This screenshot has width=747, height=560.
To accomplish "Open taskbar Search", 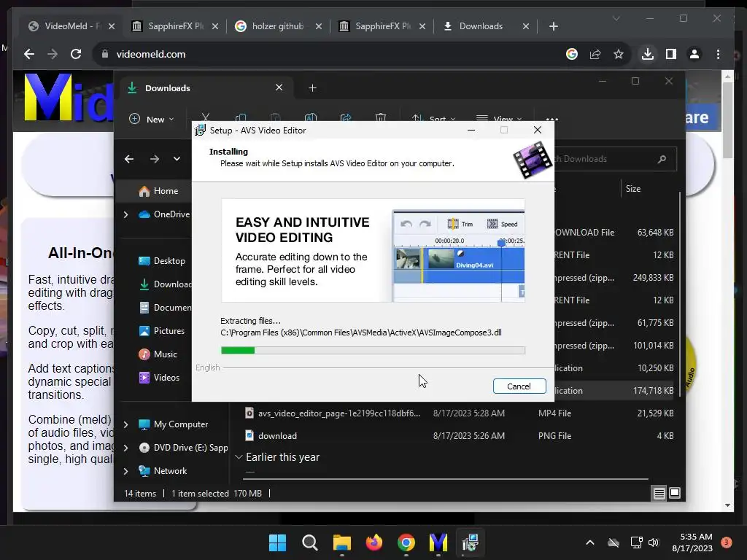I will click(x=309, y=542).
